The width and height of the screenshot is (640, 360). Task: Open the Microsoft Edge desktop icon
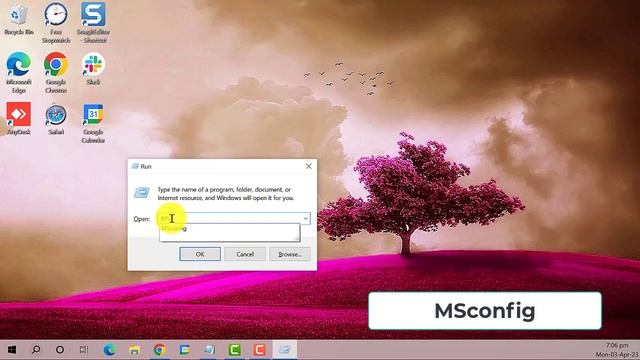point(18,73)
